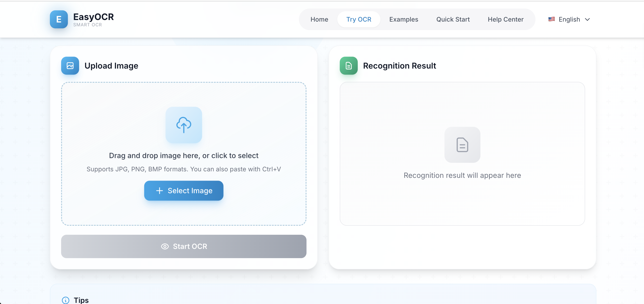Screen dimensions: 644x304
Task: Expand the English language chevron
Action: coord(587,20)
